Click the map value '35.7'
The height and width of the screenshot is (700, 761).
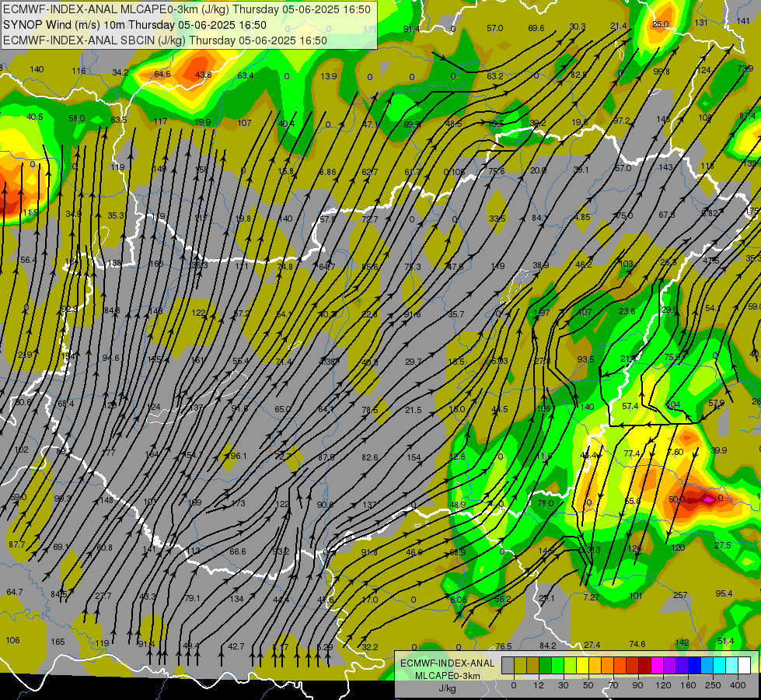tap(456, 314)
